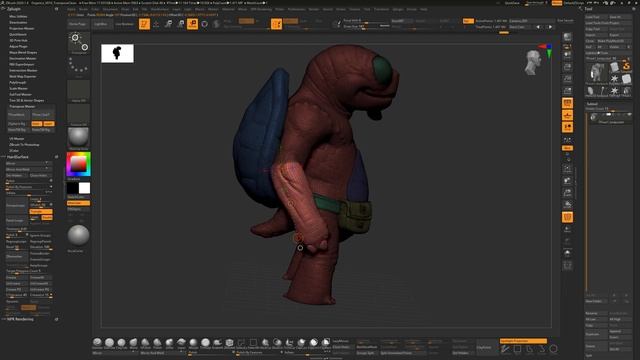The image size is (640, 360).
Task: Select the SimpleBrush tool icon
Action: tap(627, 66)
